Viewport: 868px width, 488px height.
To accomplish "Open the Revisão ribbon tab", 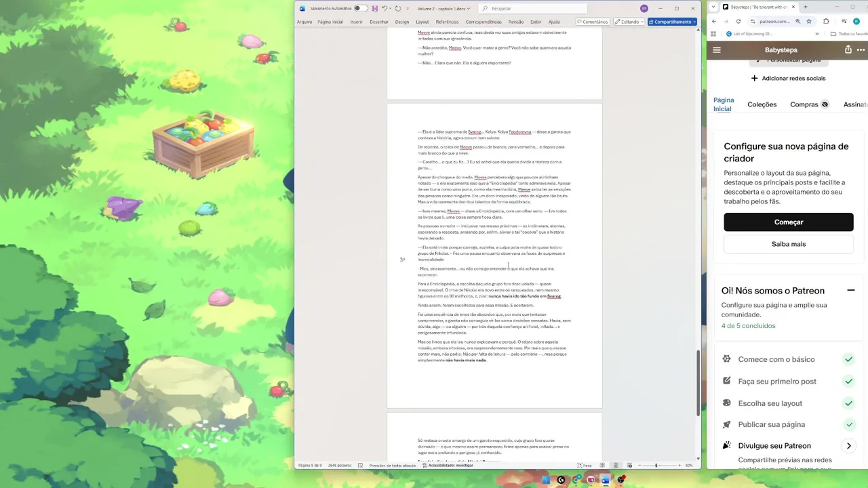I will (x=515, y=22).
